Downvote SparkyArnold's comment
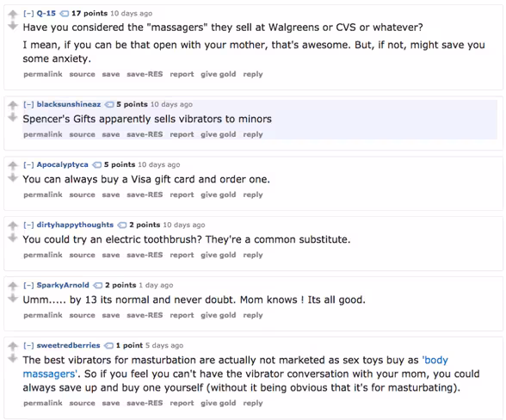Viewport: 506px width, 420px height. click(13, 298)
